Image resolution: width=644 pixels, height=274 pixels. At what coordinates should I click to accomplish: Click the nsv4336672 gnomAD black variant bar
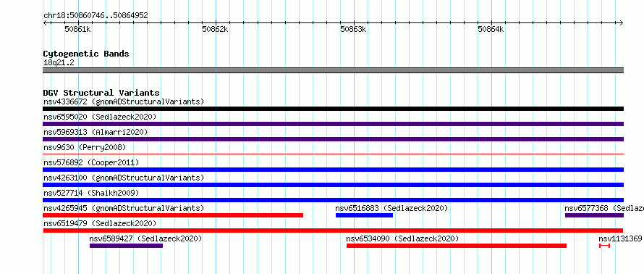coord(333,109)
